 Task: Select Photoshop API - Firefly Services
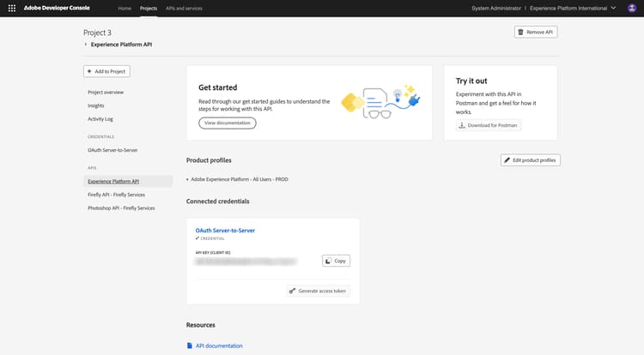pyautogui.click(x=121, y=208)
